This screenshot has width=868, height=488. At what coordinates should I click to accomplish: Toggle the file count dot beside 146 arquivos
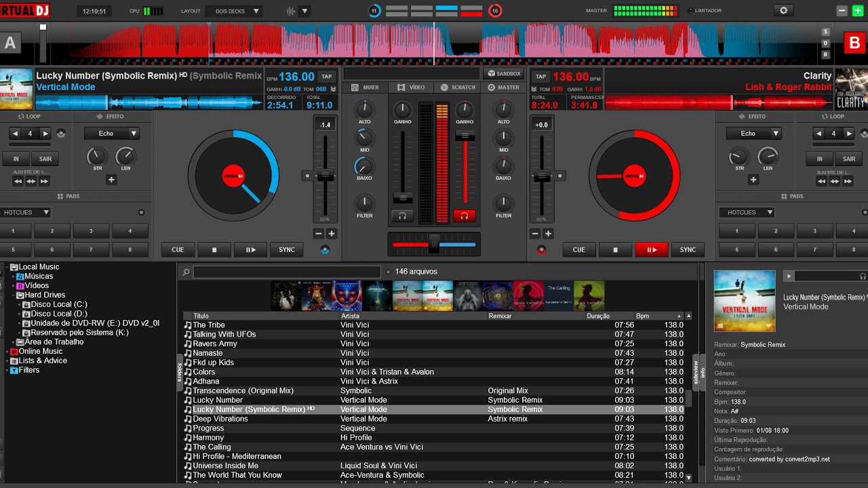tap(389, 272)
